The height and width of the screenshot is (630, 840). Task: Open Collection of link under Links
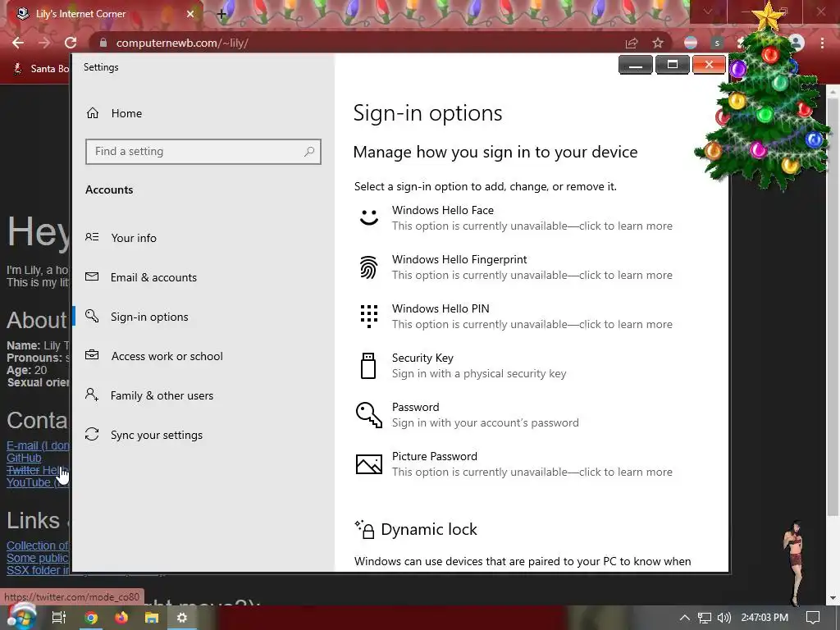click(38, 546)
